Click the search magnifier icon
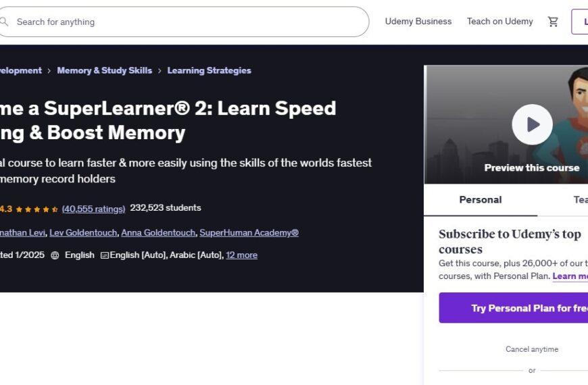Image resolution: width=588 pixels, height=385 pixels. [4, 22]
